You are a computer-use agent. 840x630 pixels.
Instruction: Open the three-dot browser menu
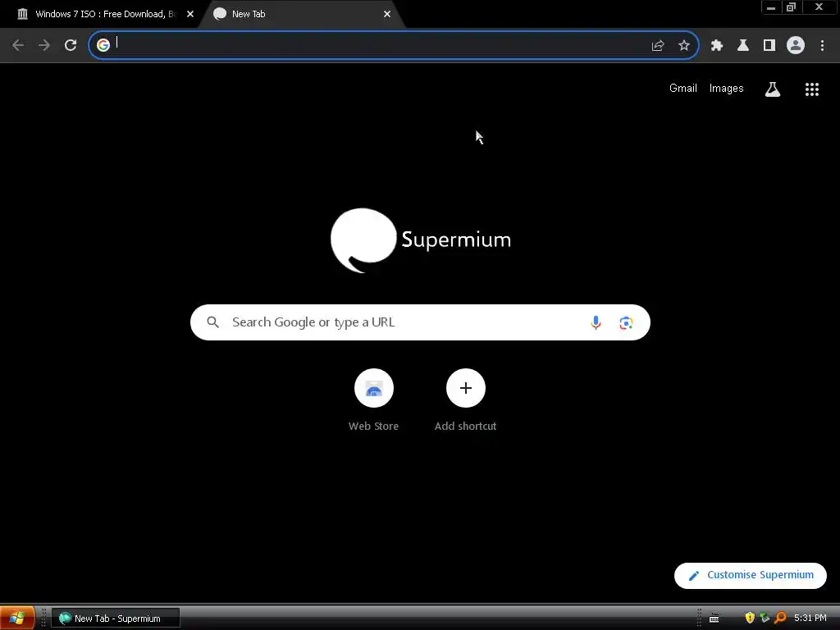click(822, 46)
